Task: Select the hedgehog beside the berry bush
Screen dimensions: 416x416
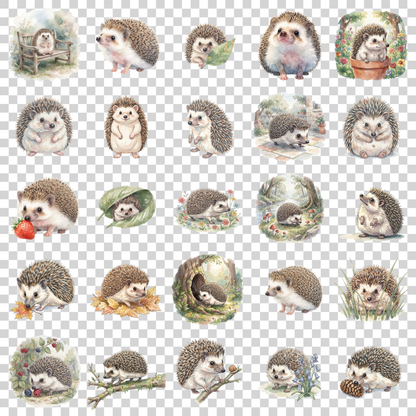Action: click(x=45, y=371)
